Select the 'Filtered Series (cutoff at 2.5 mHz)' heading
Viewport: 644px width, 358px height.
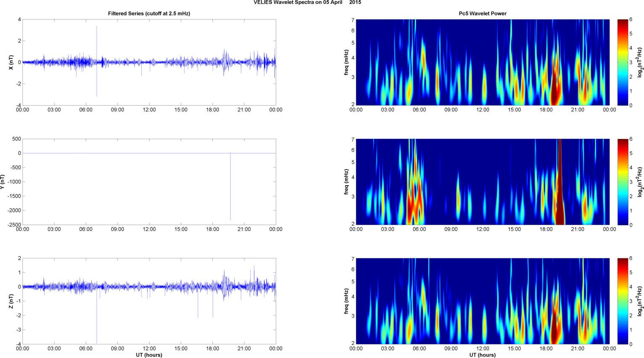pos(149,13)
